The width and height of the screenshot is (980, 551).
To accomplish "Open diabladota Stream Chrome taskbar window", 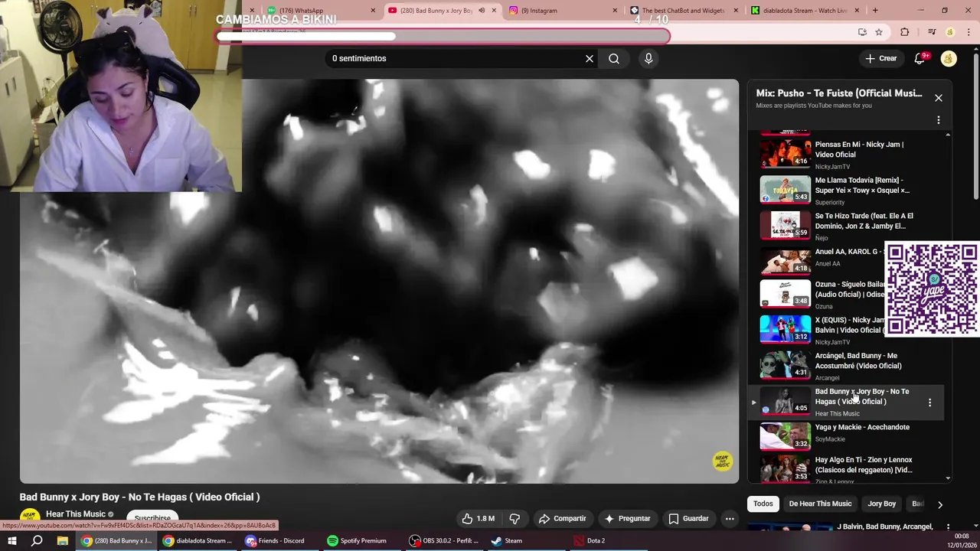I will [x=198, y=540].
